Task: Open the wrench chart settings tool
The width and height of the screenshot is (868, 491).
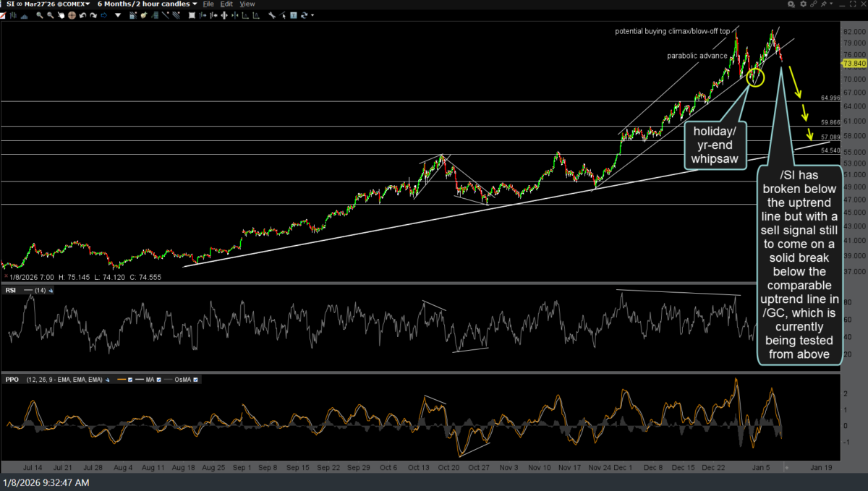Action: tap(272, 14)
